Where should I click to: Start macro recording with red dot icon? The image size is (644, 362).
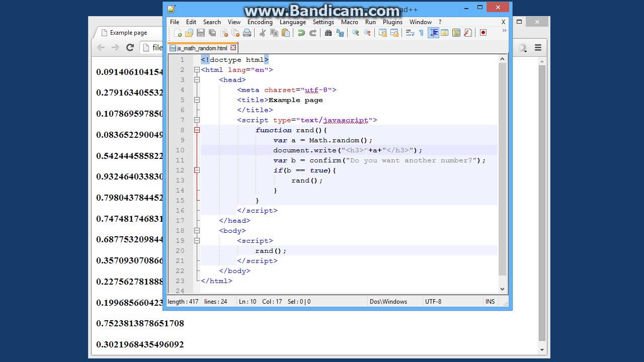(x=484, y=33)
